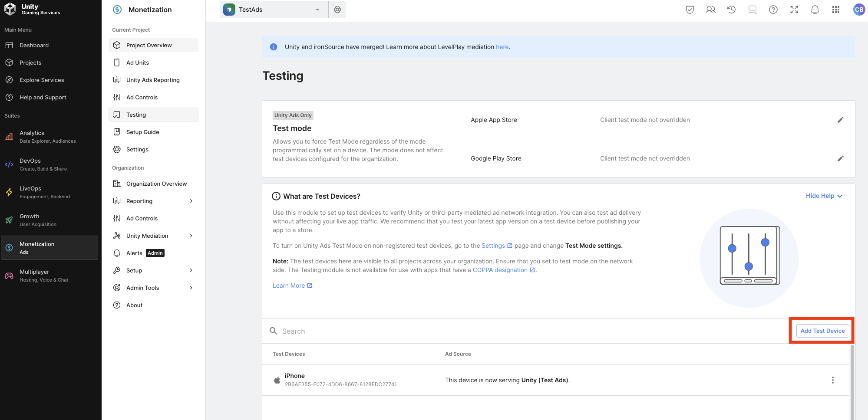The width and height of the screenshot is (868, 420).
Task: Click the Learn More link
Action: (x=292, y=285)
